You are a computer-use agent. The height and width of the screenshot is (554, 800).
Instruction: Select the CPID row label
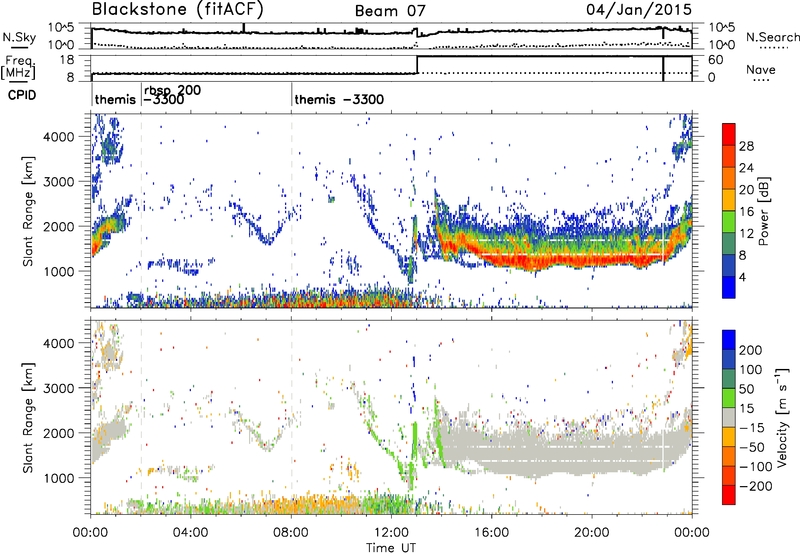coord(22,95)
